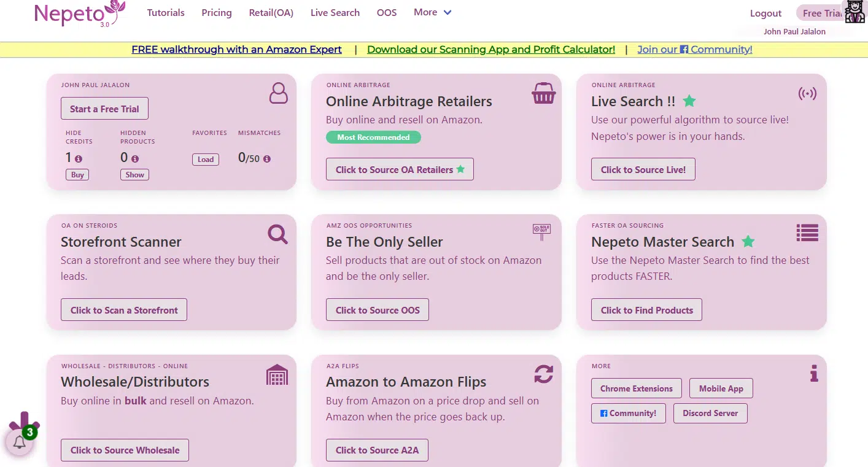Open the Tutorials nav item
Viewport: 868px width, 467px height.
pyautogui.click(x=166, y=13)
